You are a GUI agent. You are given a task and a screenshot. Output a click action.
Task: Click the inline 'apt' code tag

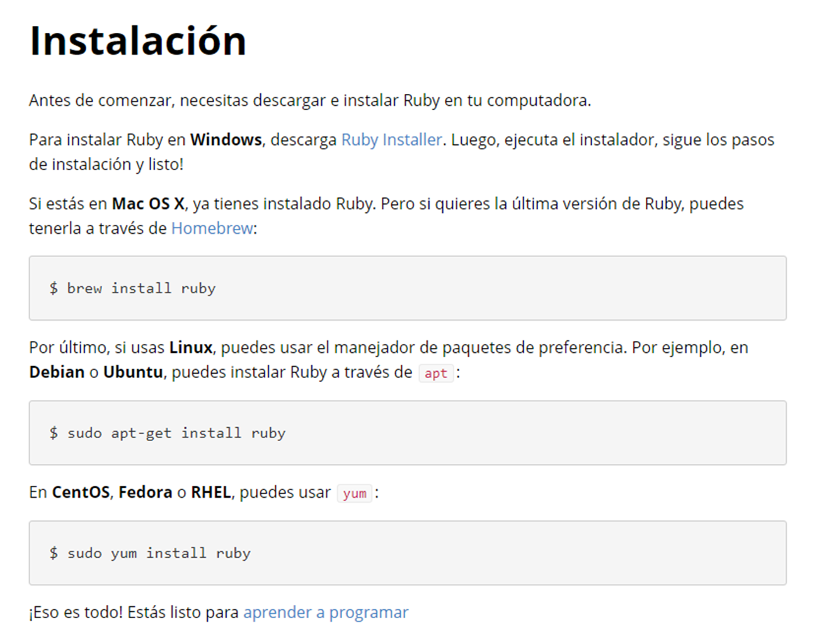click(x=435, y=373)
